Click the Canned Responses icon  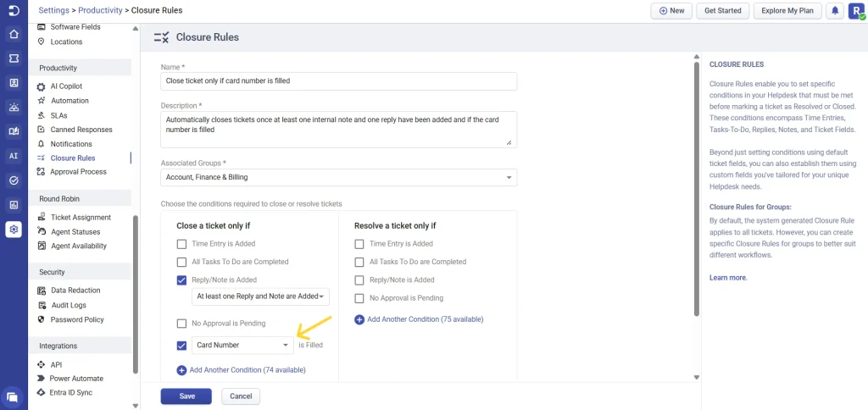pyautogui.click(x=41, y=130)
